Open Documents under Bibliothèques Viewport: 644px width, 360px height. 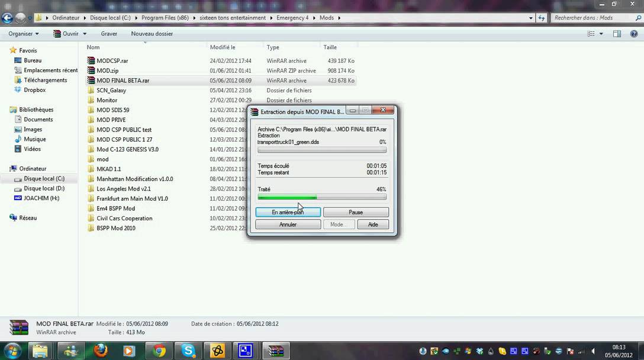pyautogui.click(x=38, y=119)
